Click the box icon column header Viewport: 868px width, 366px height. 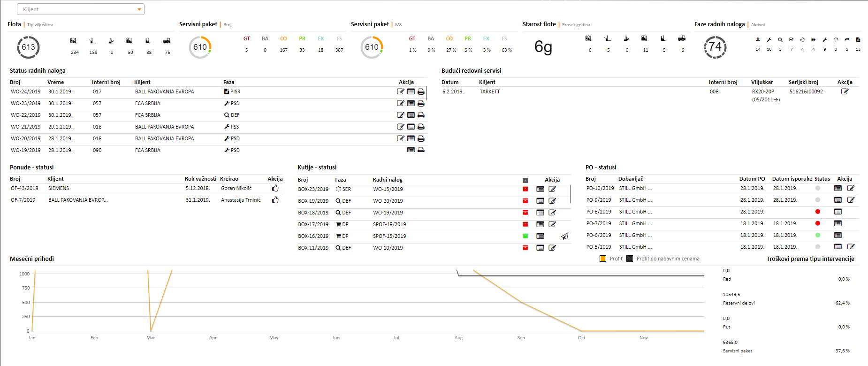coord(525,180)
